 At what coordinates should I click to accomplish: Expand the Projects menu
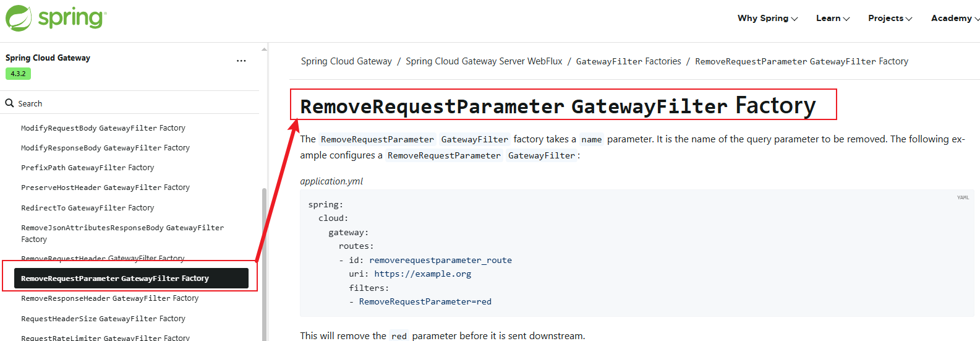(x=890, y=18)
